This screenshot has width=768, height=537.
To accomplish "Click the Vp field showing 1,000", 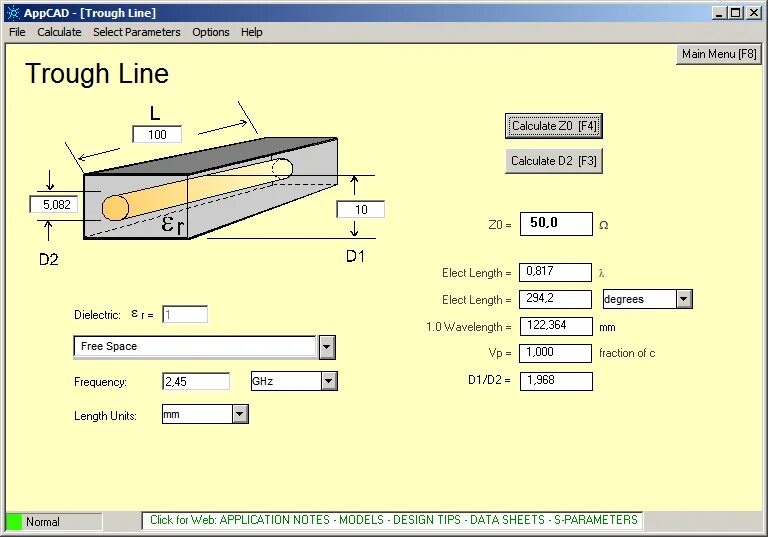I will [x=555, y=353].
